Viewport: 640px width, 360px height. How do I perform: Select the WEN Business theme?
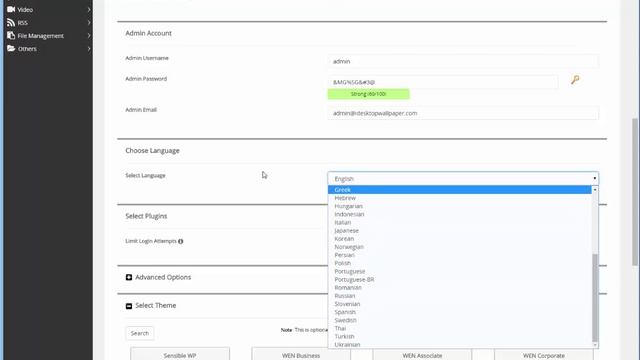pyautogui.click(x=301, y=354)
